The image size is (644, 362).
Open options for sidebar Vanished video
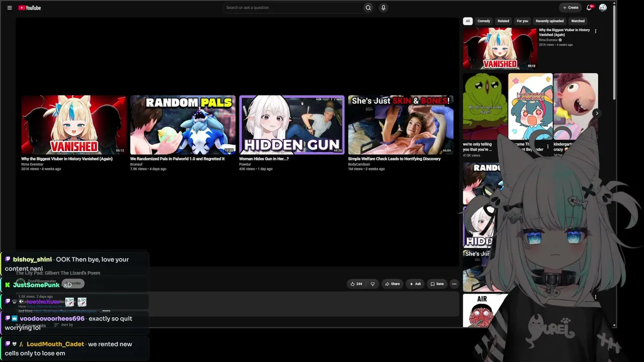click(x=596, y=31)
